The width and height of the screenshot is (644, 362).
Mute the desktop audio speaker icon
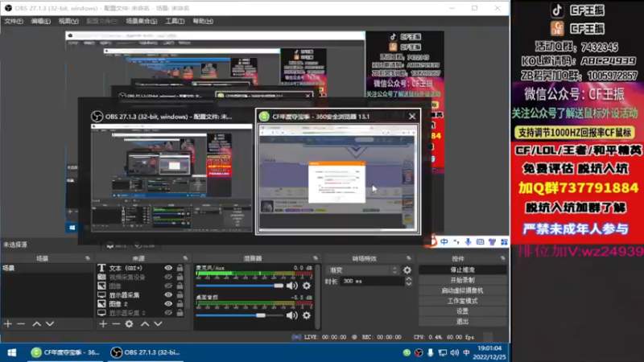click(x=292, y=315)
